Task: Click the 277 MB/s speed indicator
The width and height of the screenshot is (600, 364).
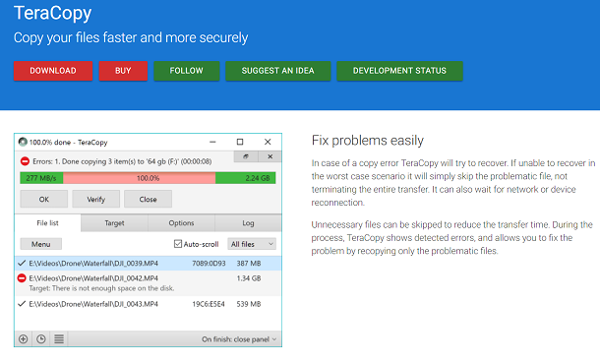Action: click(x=41, y=178)
